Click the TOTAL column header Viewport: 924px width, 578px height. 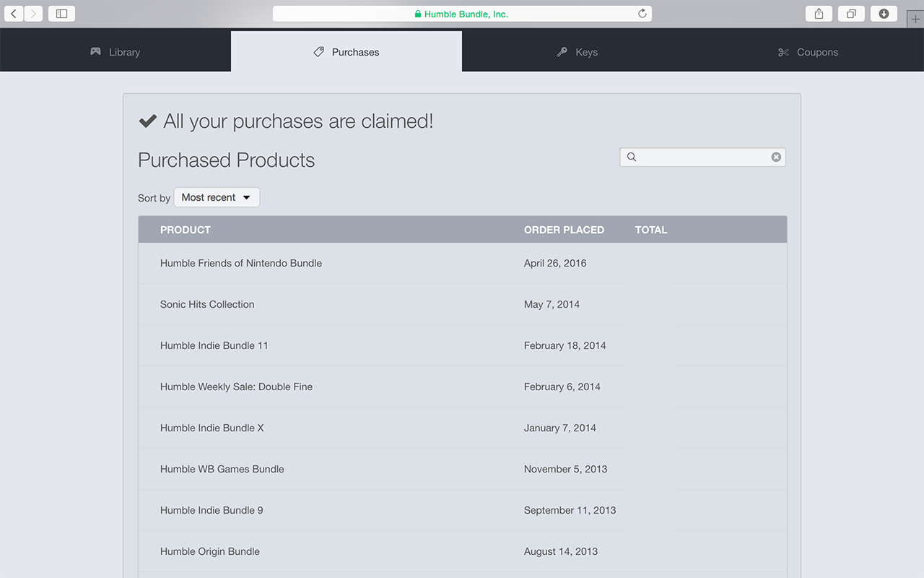pos(651,230)
